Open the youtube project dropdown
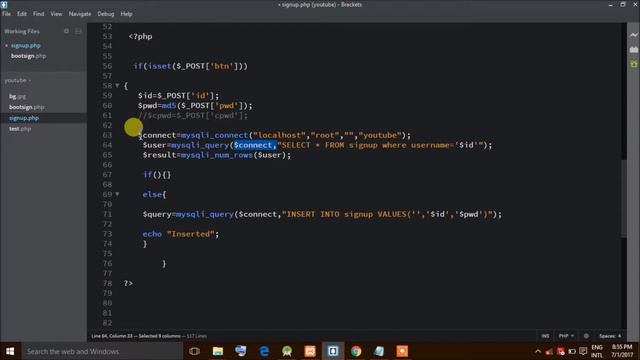Viewport: 640px width, 360px height. [18, 80]
